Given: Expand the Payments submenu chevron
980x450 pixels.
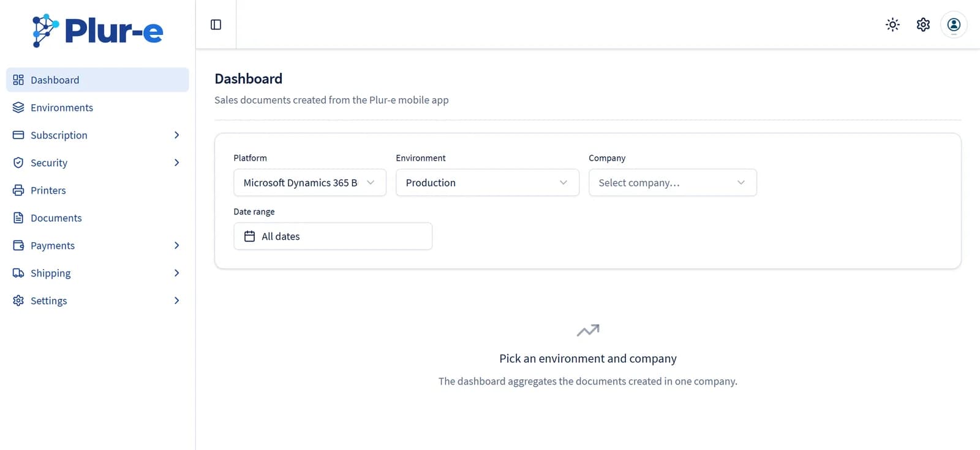Looking at the screenshot, I should pyautogui.click(x=176, y=245).
